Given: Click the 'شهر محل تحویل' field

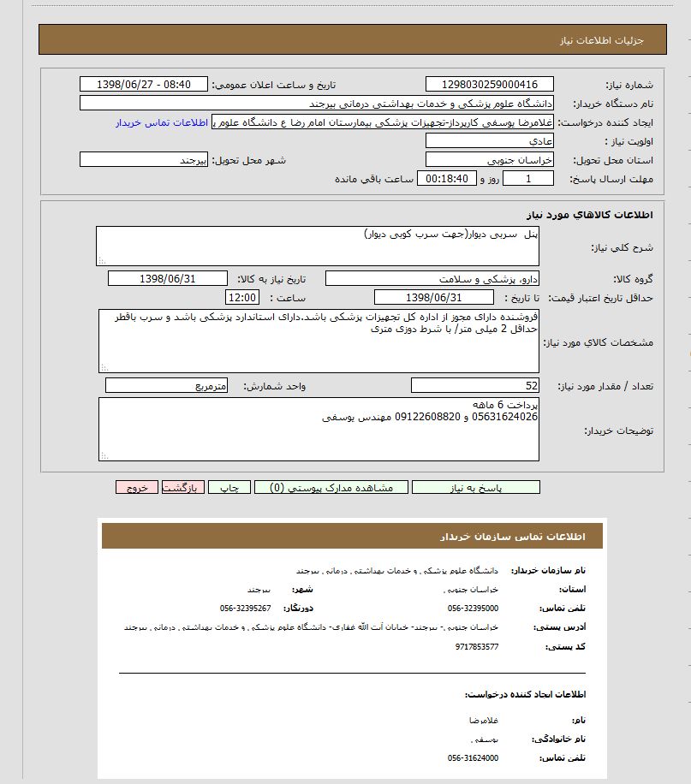Looking at the screenshot, I should coord(143,160).
